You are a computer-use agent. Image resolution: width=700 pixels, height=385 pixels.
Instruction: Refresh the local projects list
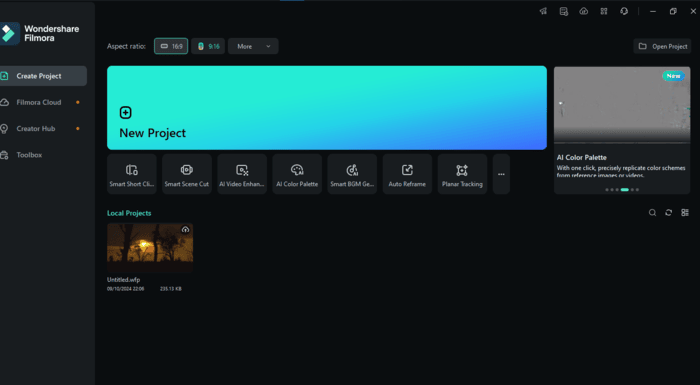click(668, 213)
